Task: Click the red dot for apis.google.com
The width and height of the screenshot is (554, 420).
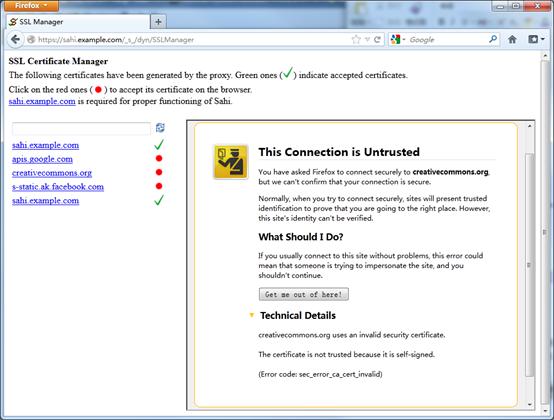Action: pyautogui.click(x=159, y=158)
